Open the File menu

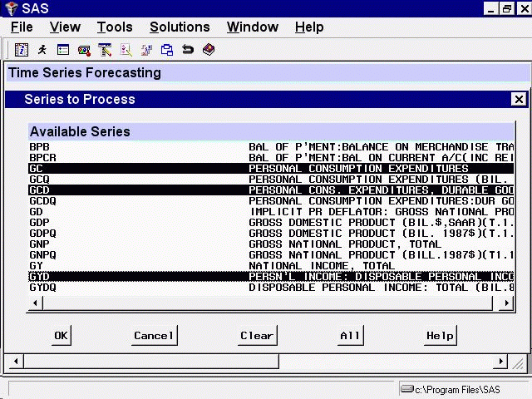pyautogui.click(x=22, y=27)
